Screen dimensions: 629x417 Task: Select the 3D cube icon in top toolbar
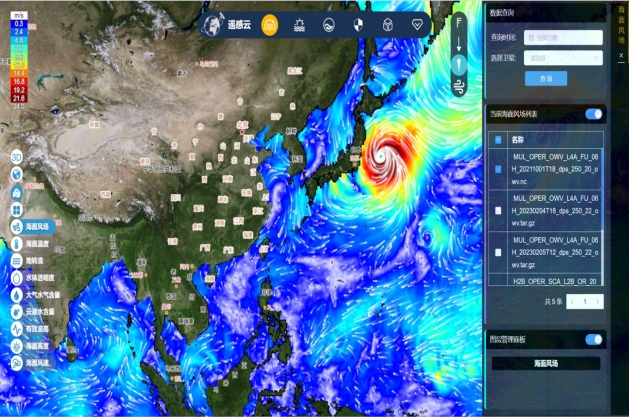[388, 25]
